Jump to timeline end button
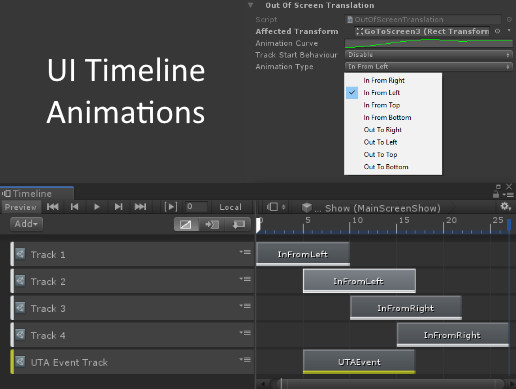516x389 pixels. 140,207
